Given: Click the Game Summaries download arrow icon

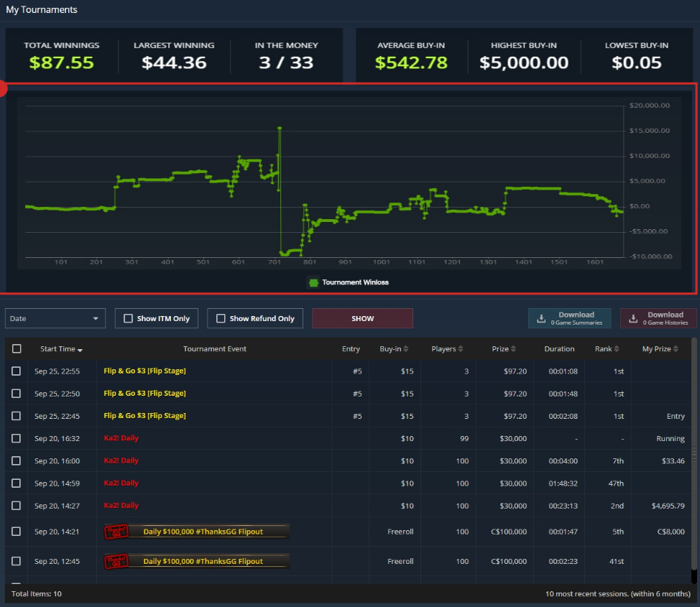Looking at the screenshot, I should pyautogui.click(x=541, y=318).
